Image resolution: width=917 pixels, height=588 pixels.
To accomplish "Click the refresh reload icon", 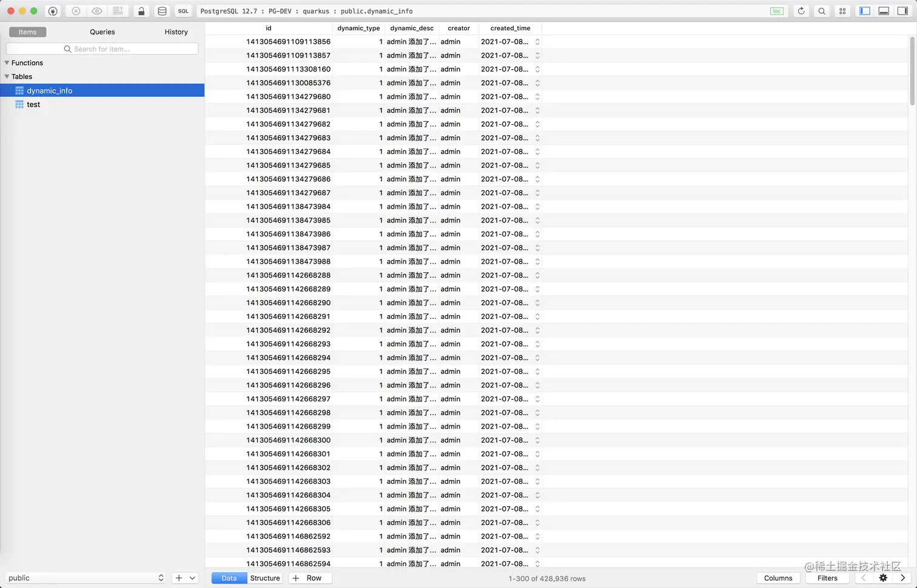I will click(801, 11).
